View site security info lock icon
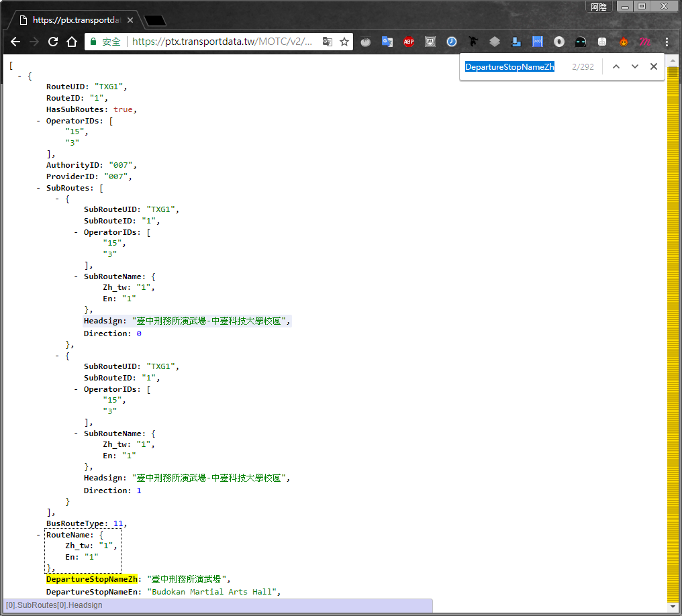682x616 pixels. 93,42
